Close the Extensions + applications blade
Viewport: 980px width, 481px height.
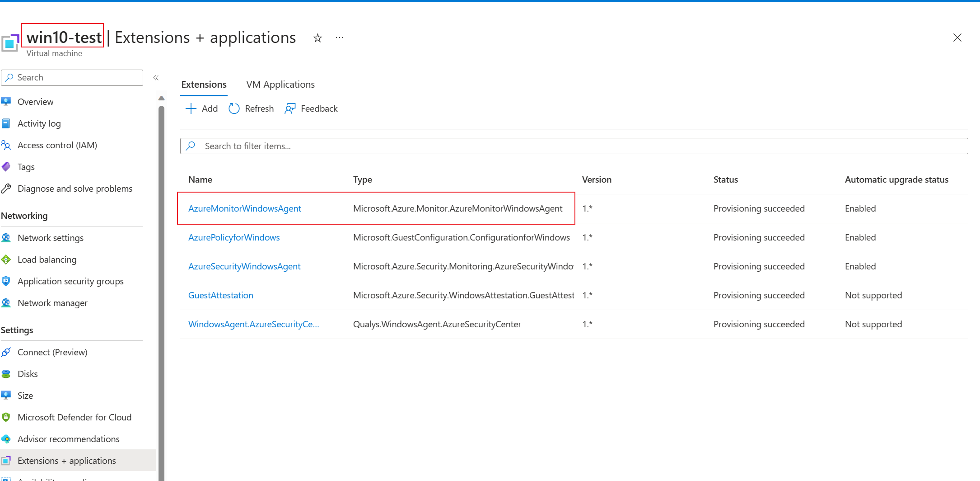pos(957,38)
